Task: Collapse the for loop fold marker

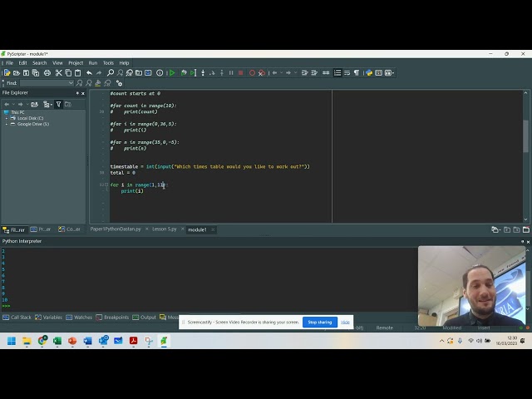Action: 106,185
